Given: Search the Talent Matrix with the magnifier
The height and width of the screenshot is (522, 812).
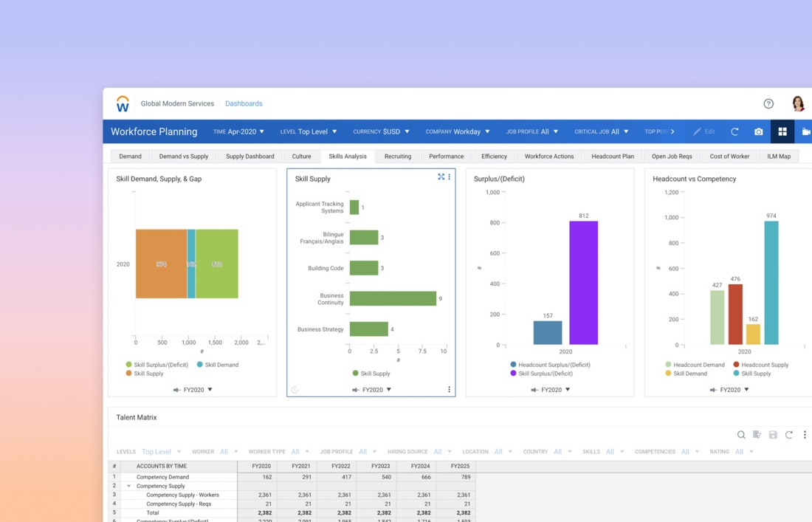Looking at the screenshot, I should [x=741, y=434].
